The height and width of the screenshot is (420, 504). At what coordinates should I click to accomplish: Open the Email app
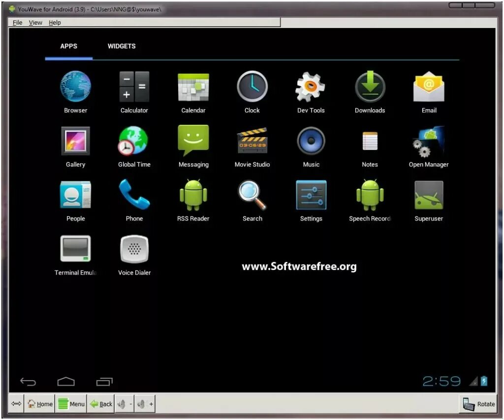(x=429, y=92)
